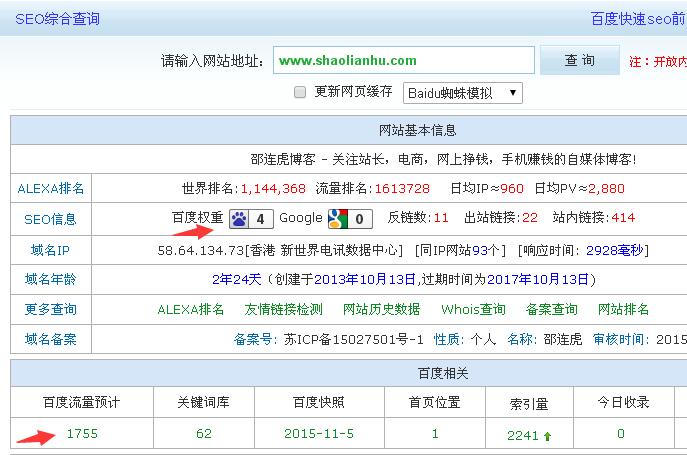Screen dimensions: 687x455
Task: Click the keyword library count 62
Action: [204, 434]
